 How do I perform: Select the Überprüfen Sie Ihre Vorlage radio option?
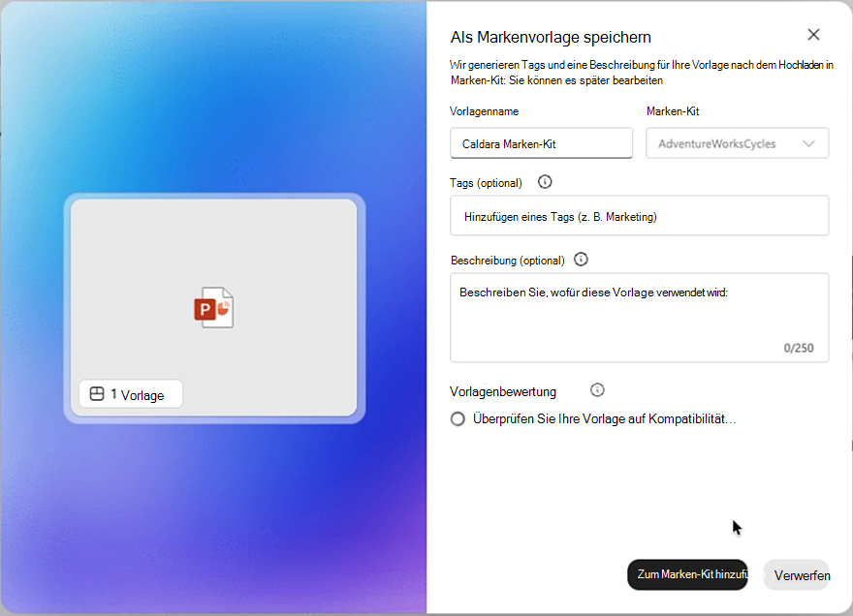pyautogui.click(x=458, y=419)
